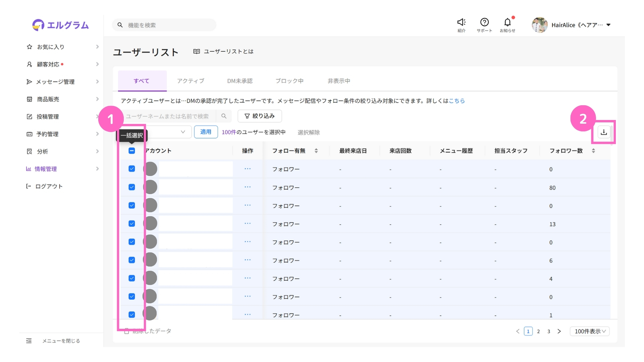
Task: Open the notifications bell icon
Action: point(507,22)
